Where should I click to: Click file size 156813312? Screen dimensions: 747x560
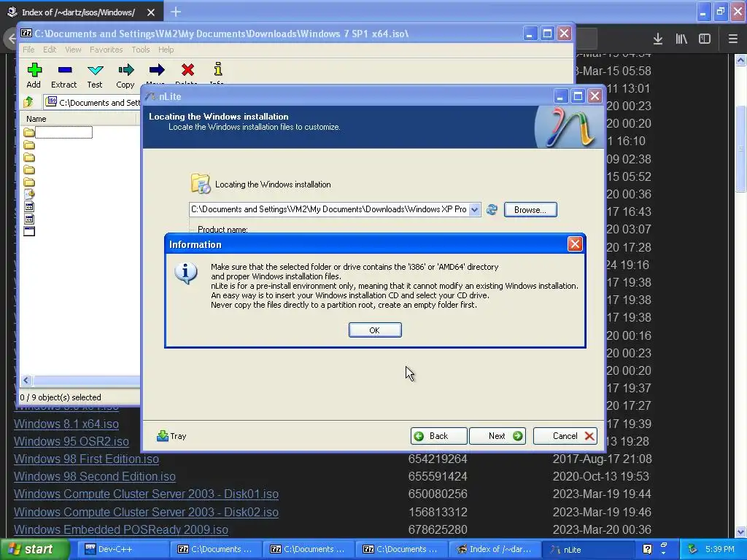click(x=438, y=513)
